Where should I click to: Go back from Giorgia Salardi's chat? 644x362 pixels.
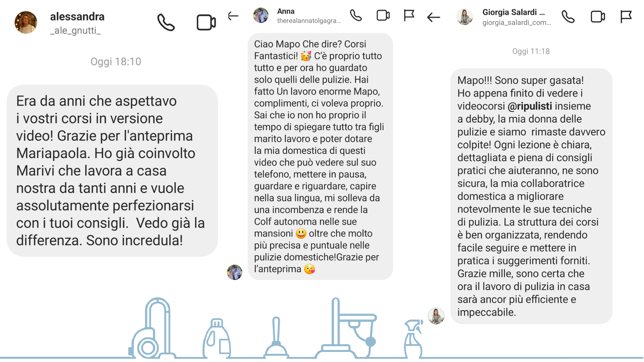click(433, 17)
